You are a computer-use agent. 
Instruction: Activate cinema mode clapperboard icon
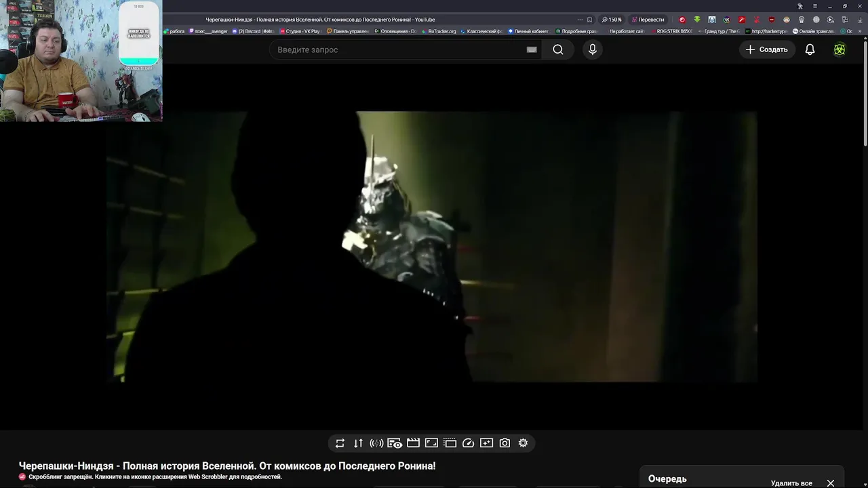point(413,443)
